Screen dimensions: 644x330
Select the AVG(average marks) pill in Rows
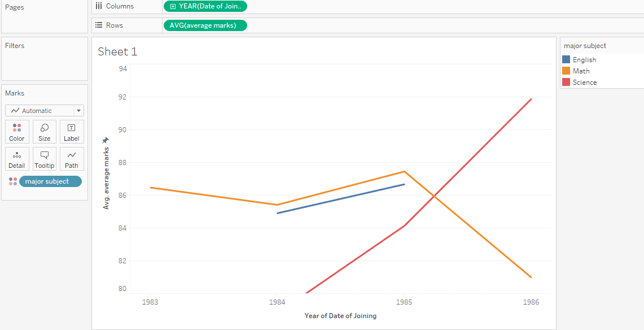point(205,25)
